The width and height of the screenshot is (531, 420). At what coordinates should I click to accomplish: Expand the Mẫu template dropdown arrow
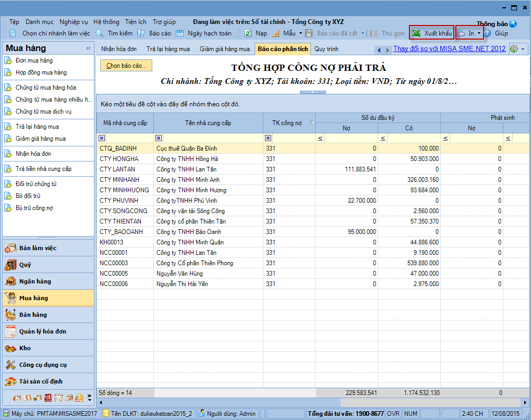300,33
